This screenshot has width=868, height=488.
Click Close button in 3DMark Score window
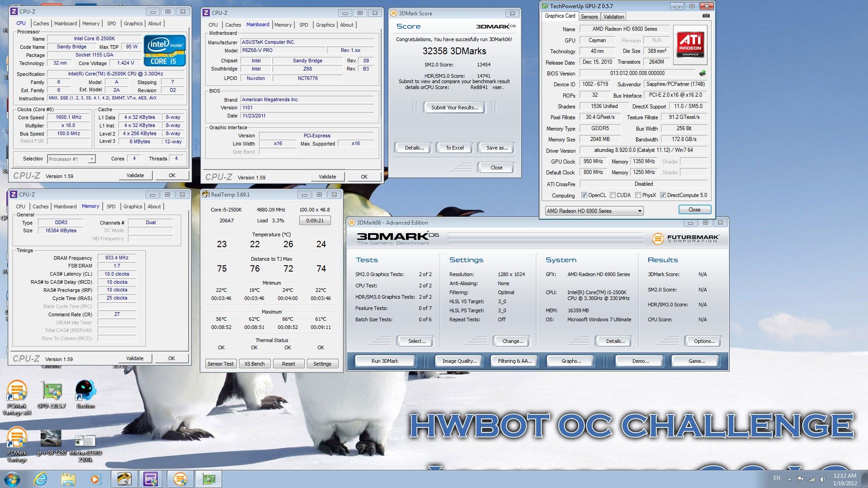click(496, 168)
